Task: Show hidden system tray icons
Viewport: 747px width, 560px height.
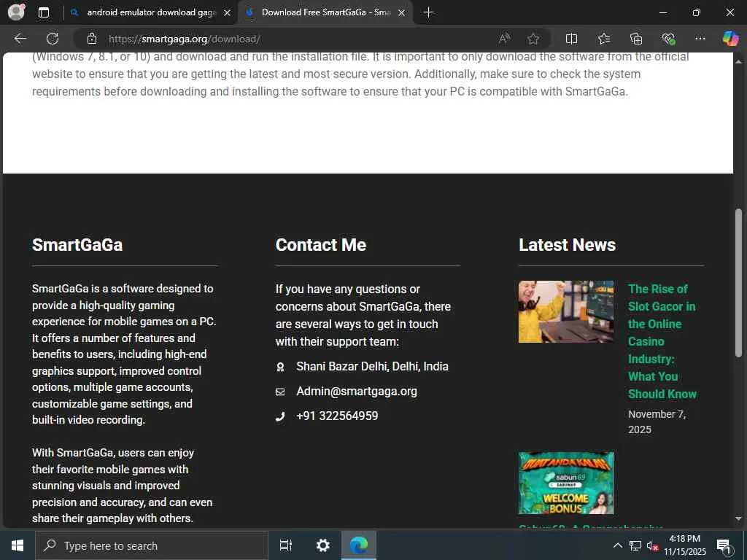Action: (x=617, y=545)
